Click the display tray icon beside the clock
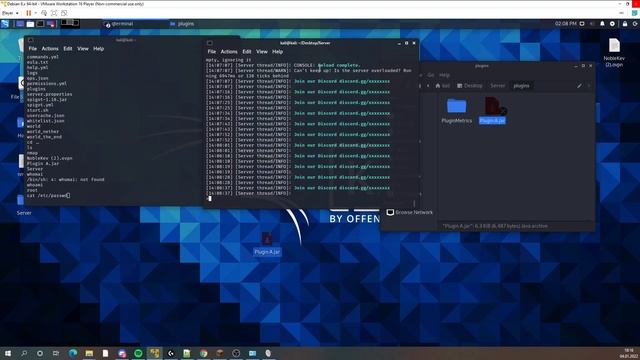The image size is (640, 360). pyautogui.click(x=582, y=24)
